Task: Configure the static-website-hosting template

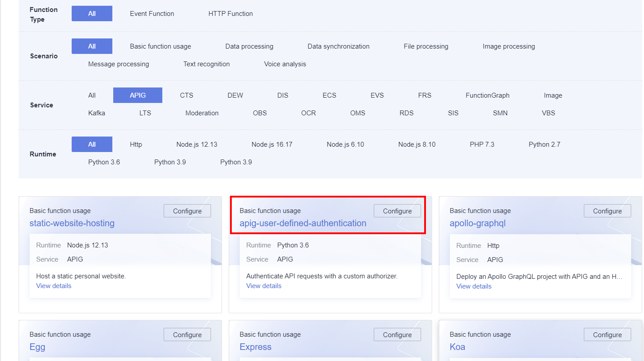Action: click(187, 211)
